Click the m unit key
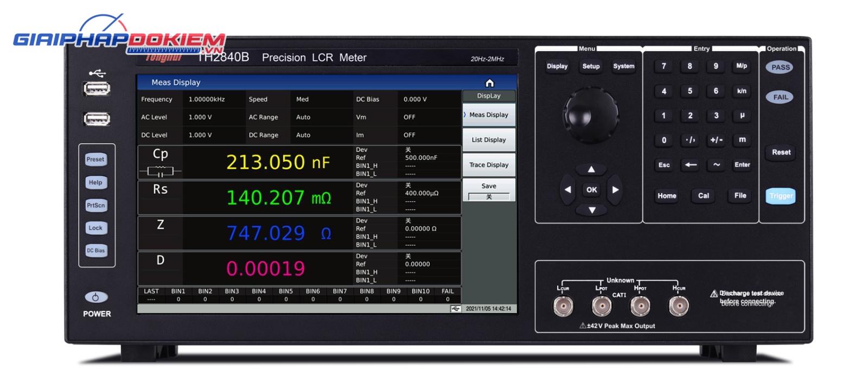The width and height of the screenshot is (868, 388). [742, 140]
